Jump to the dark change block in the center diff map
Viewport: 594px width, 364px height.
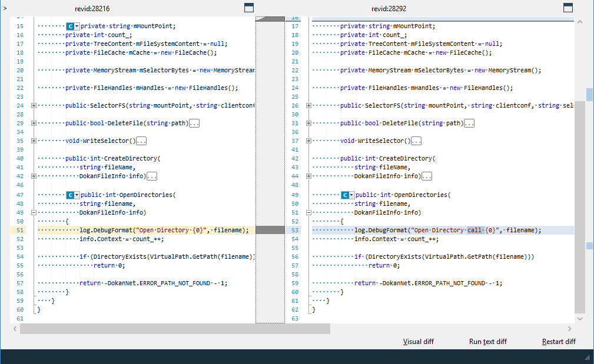(x=270, y=230)
